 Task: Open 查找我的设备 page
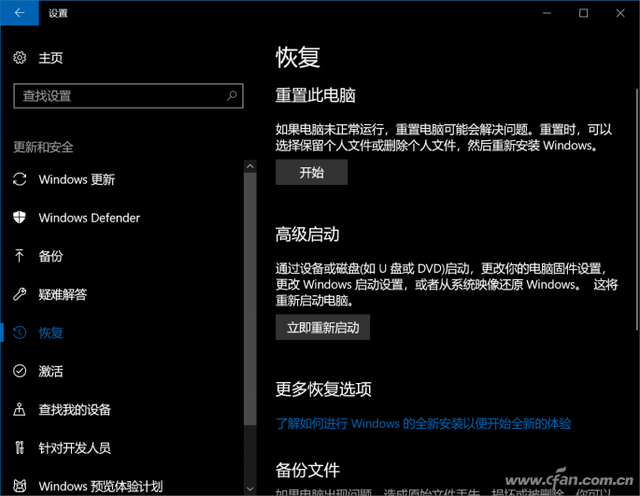click(75, 409)
